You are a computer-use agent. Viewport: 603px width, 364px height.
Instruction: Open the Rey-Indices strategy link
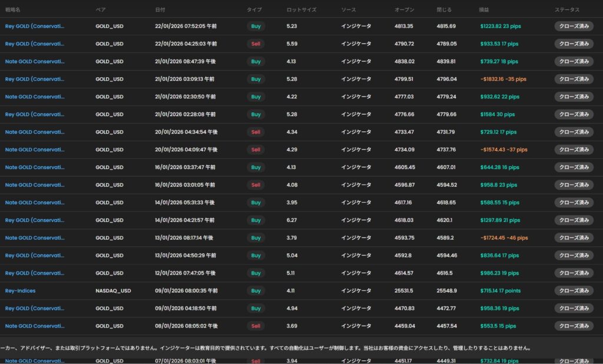click(21, 291)
